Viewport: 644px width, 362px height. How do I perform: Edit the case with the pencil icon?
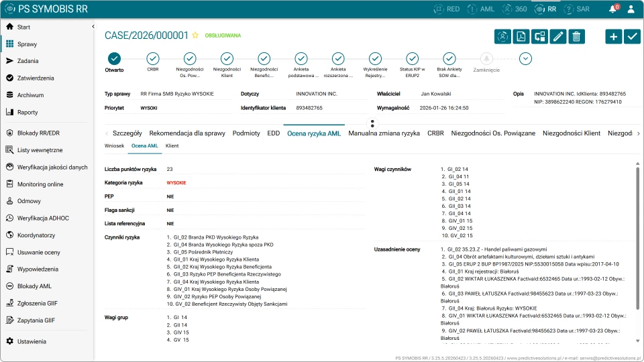557,36
